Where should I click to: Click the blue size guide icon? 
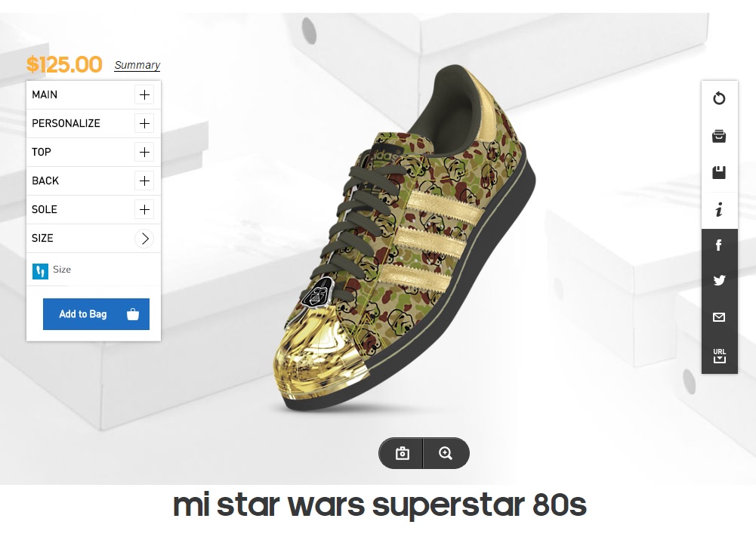point(40,270)
